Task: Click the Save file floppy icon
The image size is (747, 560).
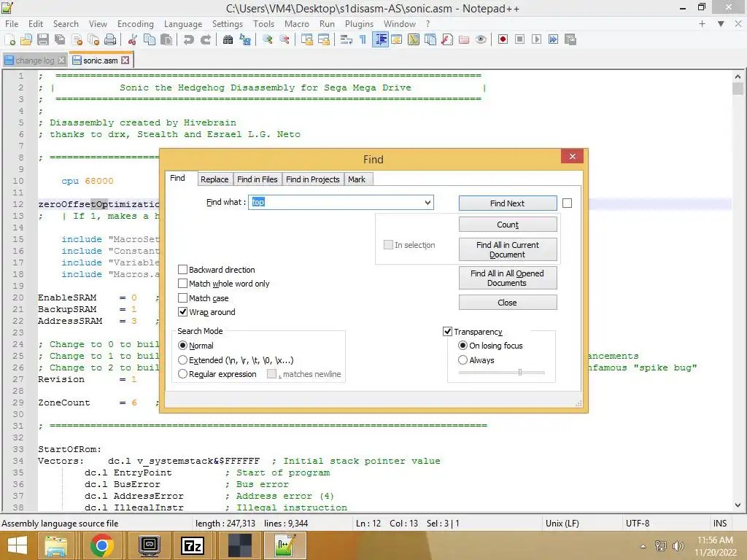Action: (43, 39)
